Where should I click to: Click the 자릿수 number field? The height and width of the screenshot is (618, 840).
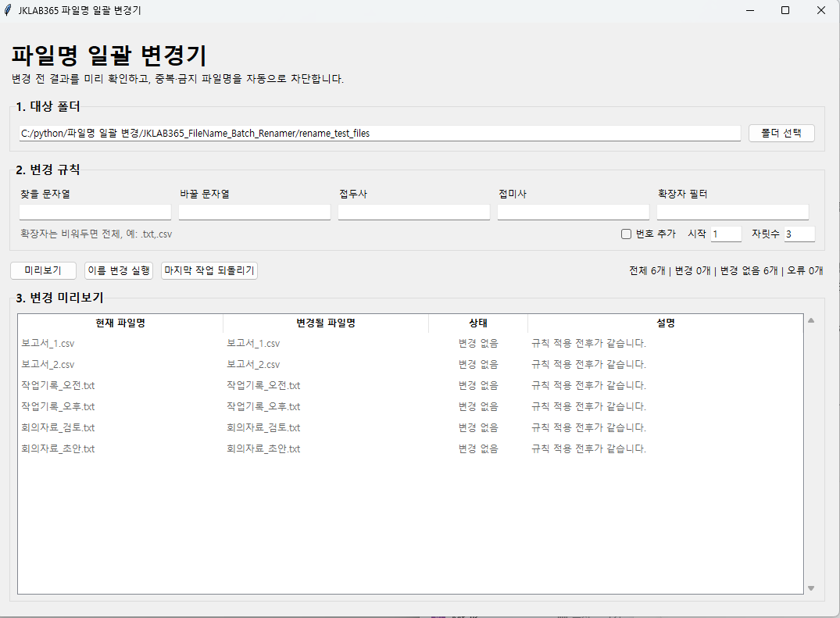799,234
